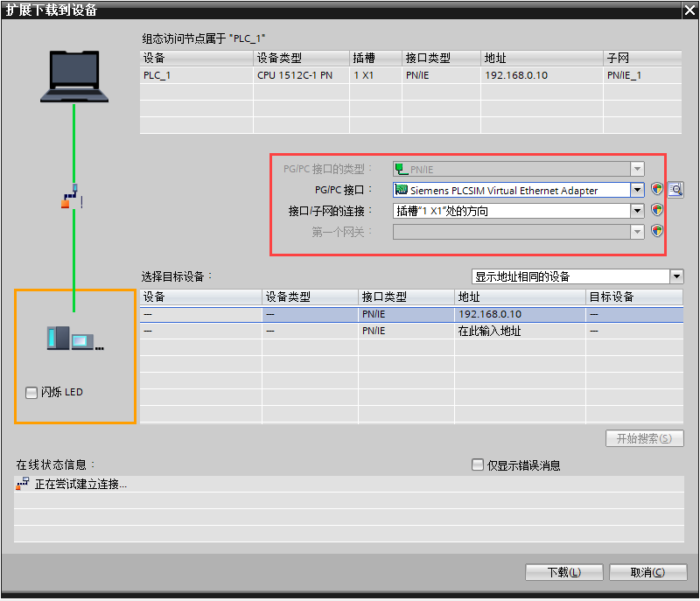Viewport: 700px width, 601px height.
Task: Click the connection status icon in online info
Action: pos(23,484)
